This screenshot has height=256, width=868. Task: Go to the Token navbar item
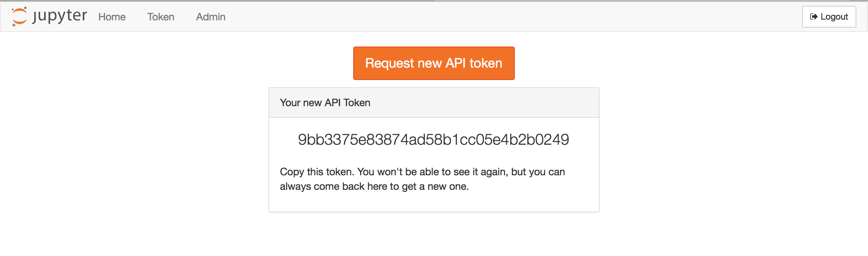coord(161,17)
